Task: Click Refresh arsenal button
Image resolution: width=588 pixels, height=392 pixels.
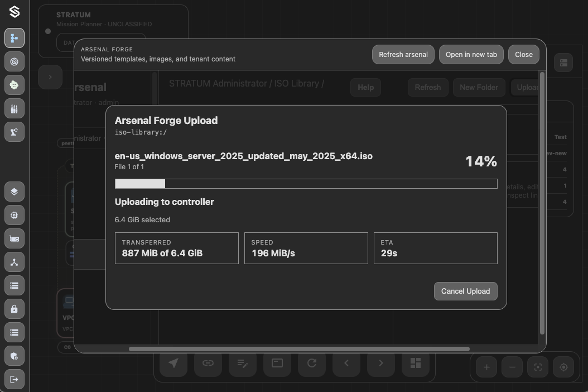Action: click(403, 55)
